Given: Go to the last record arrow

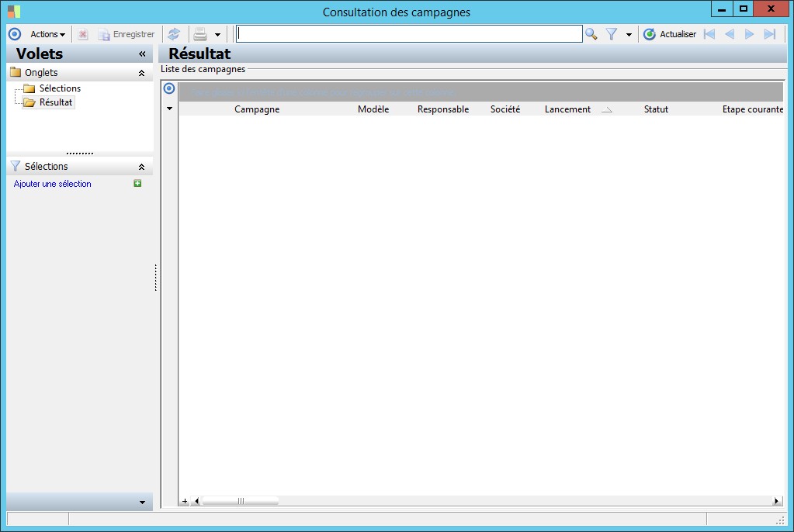Looking at the screenshot, I should click(x=770, y=34).
